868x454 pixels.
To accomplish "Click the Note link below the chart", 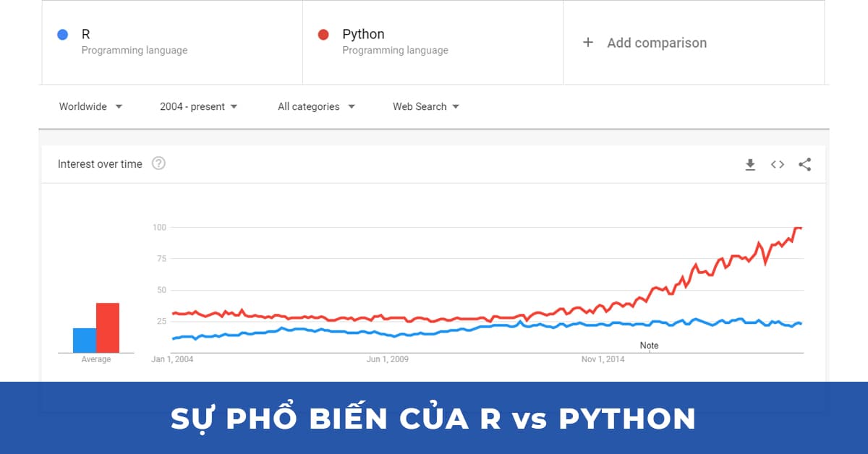I will point(649,346).
